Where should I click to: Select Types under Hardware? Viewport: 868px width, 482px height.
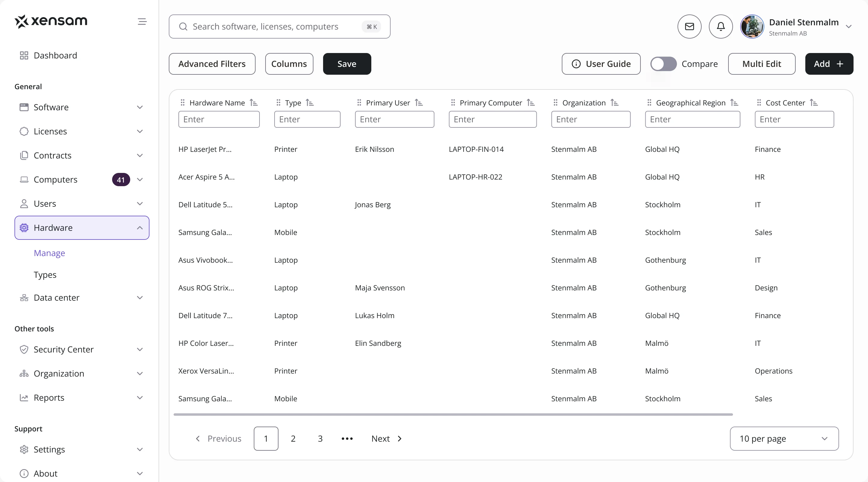point(45,274)
